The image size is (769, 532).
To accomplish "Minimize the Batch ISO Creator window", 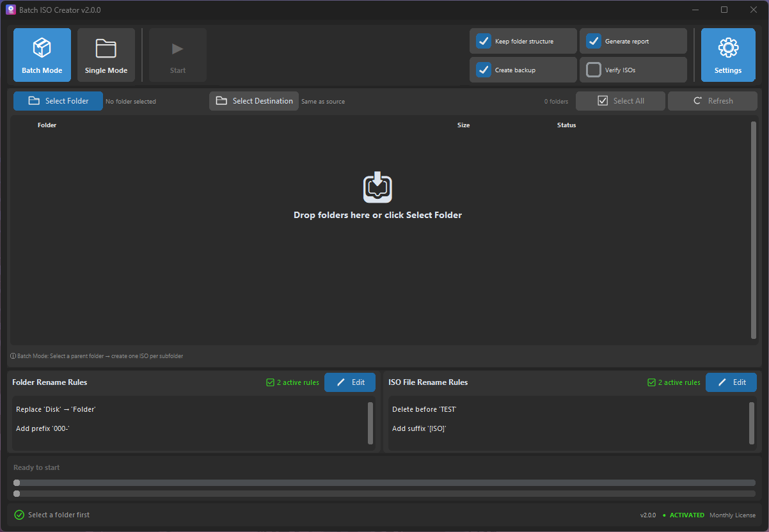I will click(x=695, y=10).
